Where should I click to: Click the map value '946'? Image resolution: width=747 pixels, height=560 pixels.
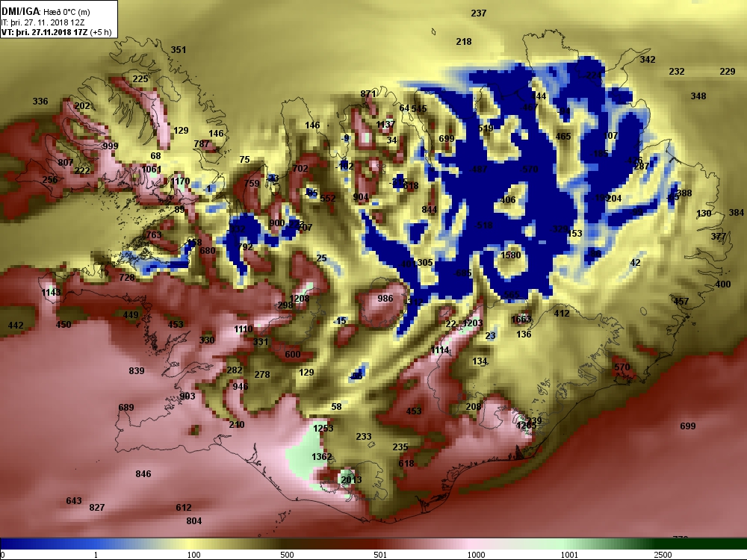(240, 386)
